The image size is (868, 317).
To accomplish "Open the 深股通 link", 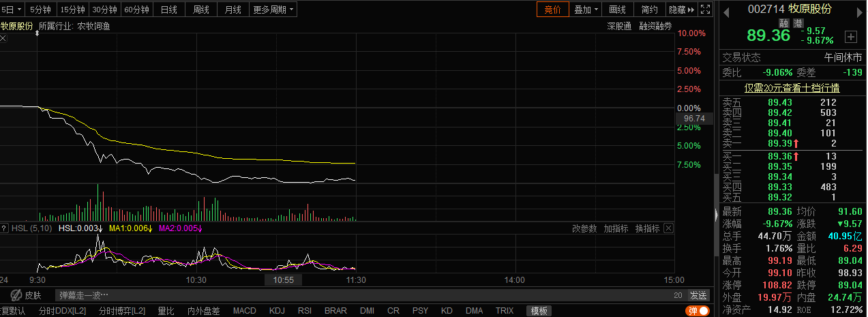I will coord(620,26).
